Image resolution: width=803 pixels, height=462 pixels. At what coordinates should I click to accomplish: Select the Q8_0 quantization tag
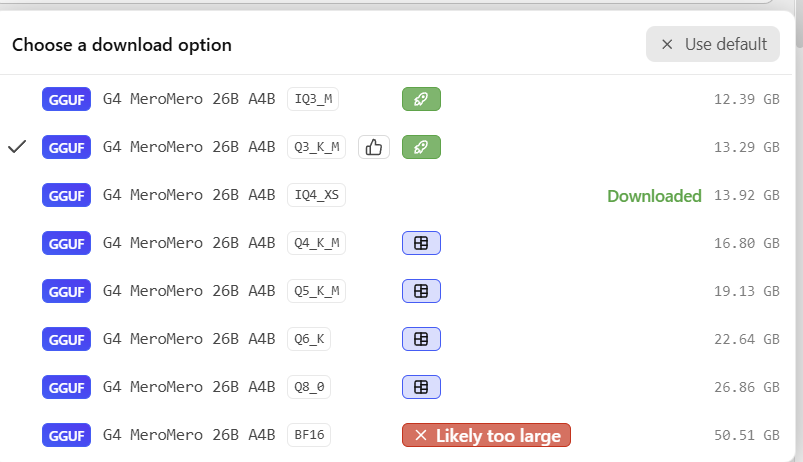(309, 387)
